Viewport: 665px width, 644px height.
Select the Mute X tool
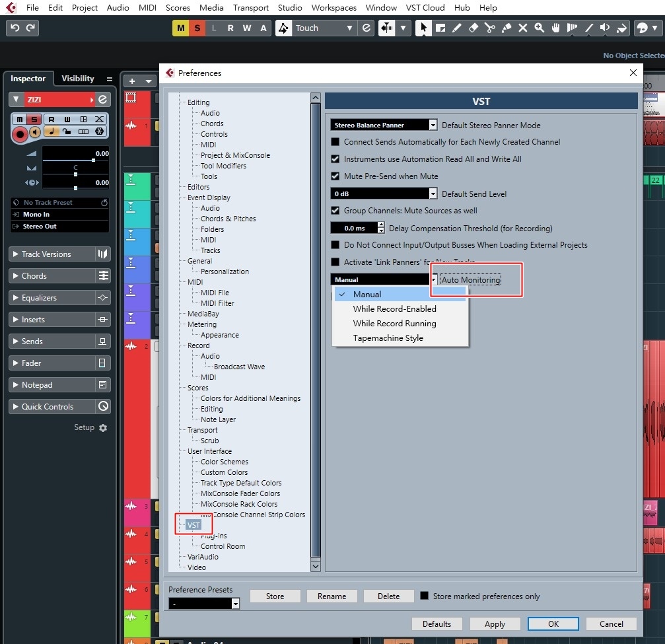[x=523, y=28]
